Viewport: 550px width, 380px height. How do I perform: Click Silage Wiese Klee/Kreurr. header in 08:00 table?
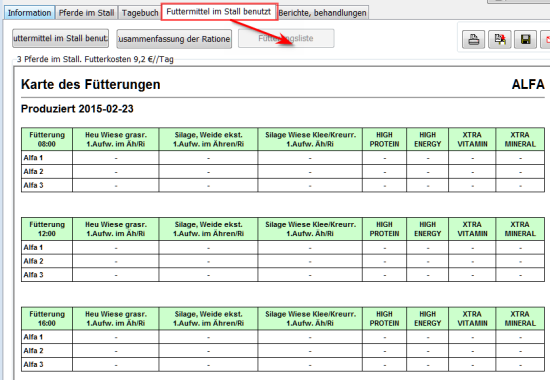pyautogui.click(x=310, y=139)
